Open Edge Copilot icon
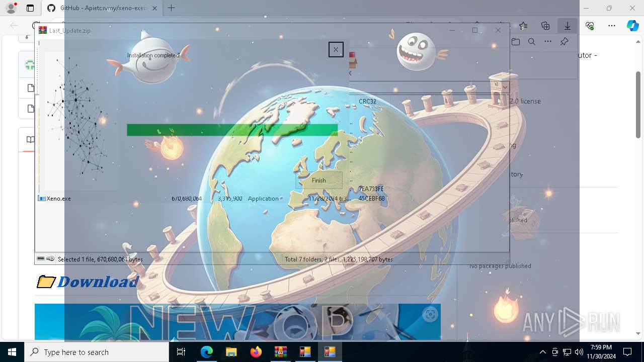The image size is (644, 362). point(632,26)
